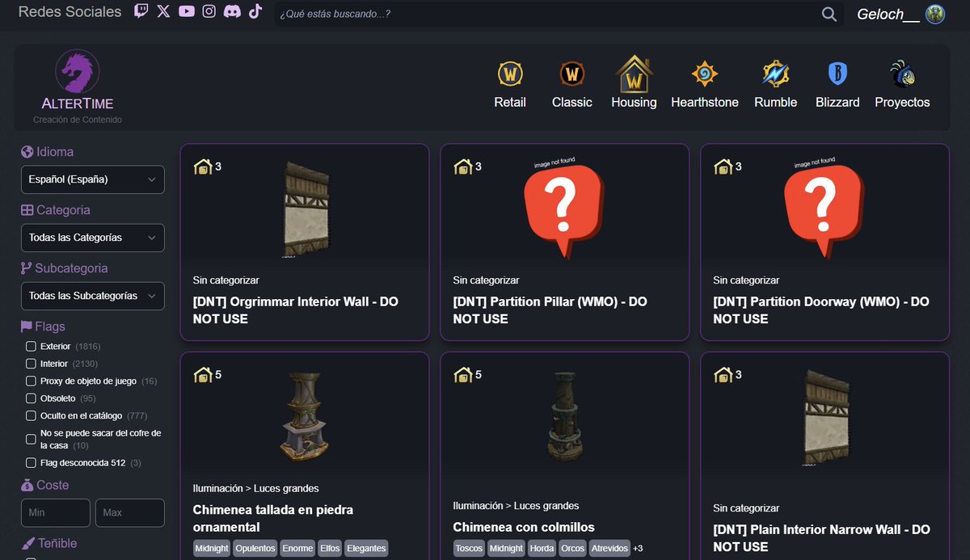Screen dimensions: 970x560
Task: Click house cost icon on Chimenea con colmillos card
Action: 463,374
